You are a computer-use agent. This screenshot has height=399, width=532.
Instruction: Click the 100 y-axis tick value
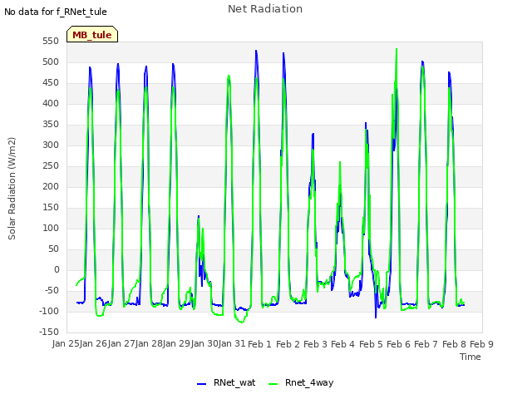[x=51, y=228]
